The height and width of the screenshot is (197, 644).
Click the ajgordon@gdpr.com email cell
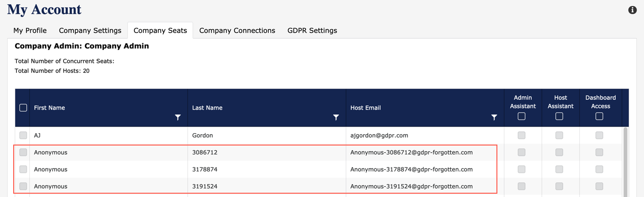[x=379, y=136]
